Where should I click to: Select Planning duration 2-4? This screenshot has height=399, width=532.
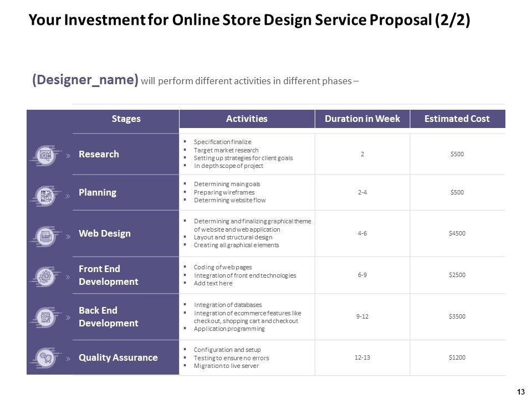[362, 192]
